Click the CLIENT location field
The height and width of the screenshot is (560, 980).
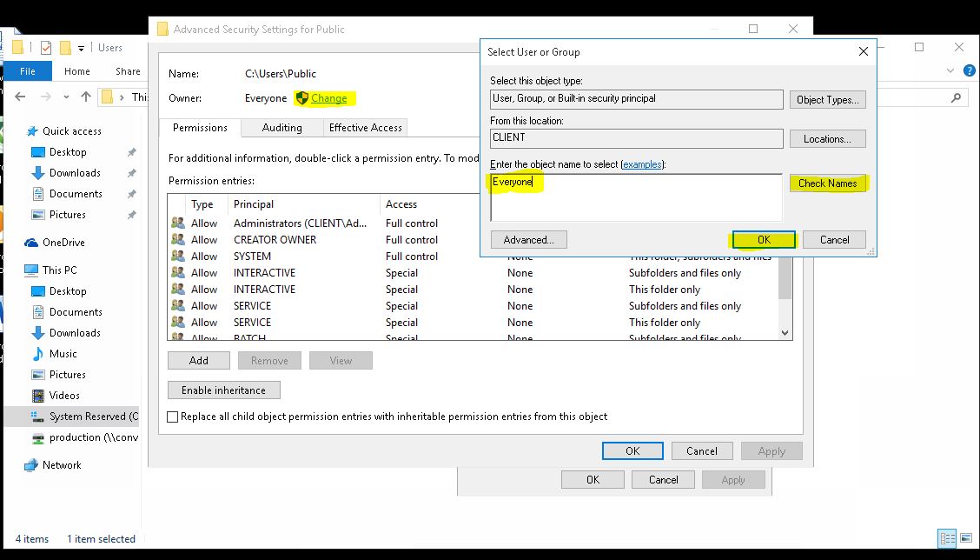[x=636, y=138]
